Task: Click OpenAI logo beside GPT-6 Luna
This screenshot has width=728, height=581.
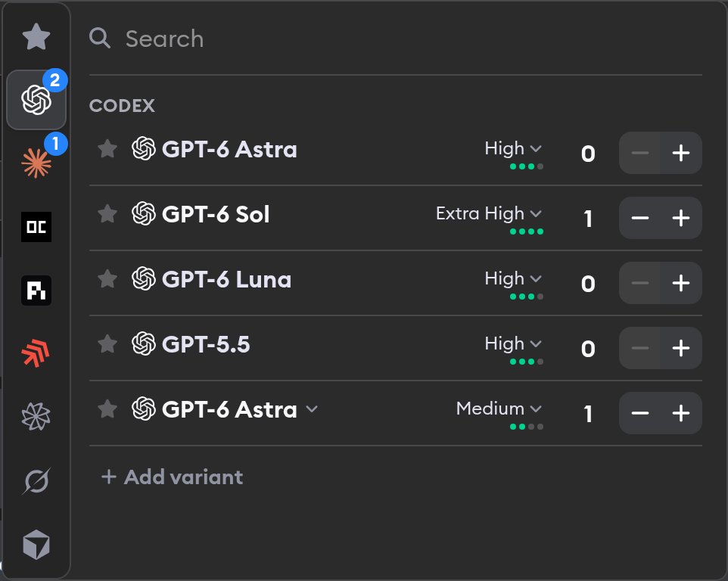Action: pyautogui.click(x=144, y=278)
